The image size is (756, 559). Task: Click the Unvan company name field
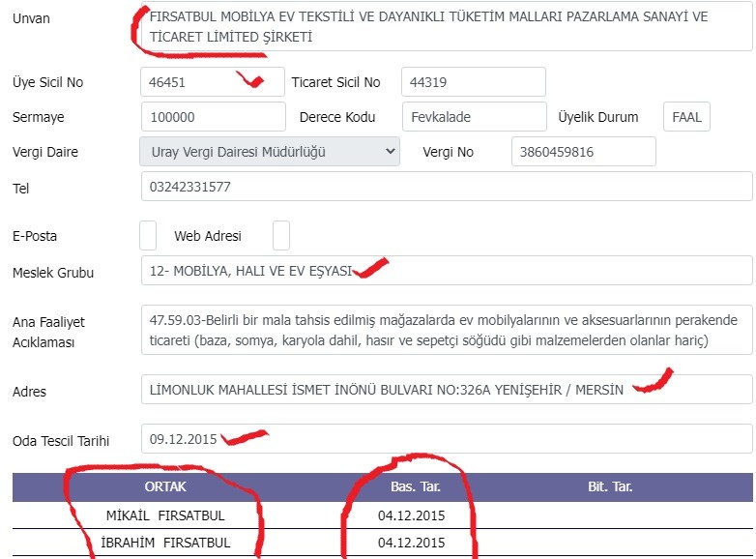(x=447, y=26)
